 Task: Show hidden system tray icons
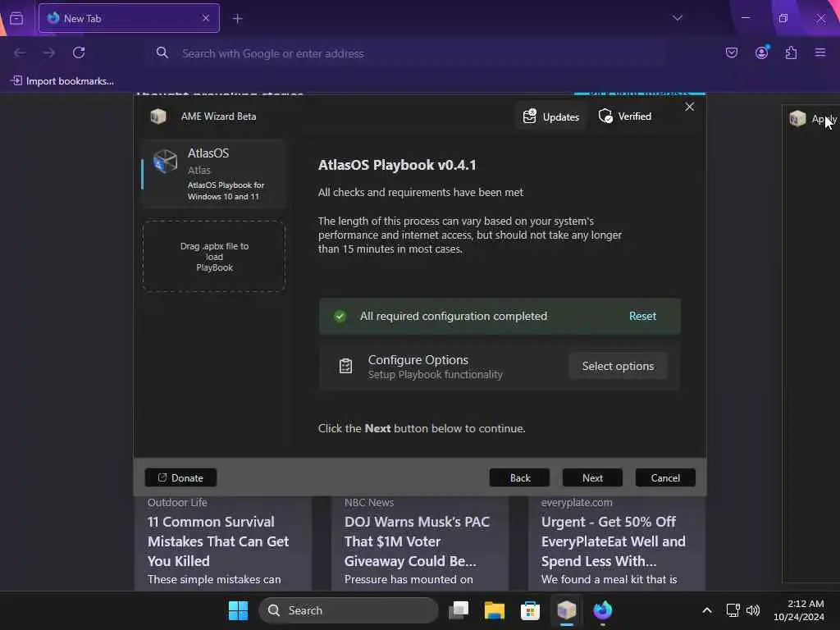pyautogui.click(x=707, y=610)
